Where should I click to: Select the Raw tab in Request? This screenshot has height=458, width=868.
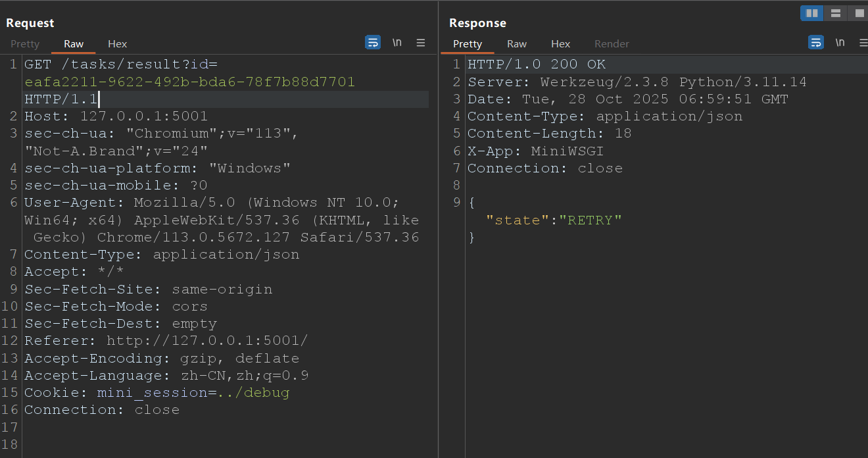click(x=74, y=44)
